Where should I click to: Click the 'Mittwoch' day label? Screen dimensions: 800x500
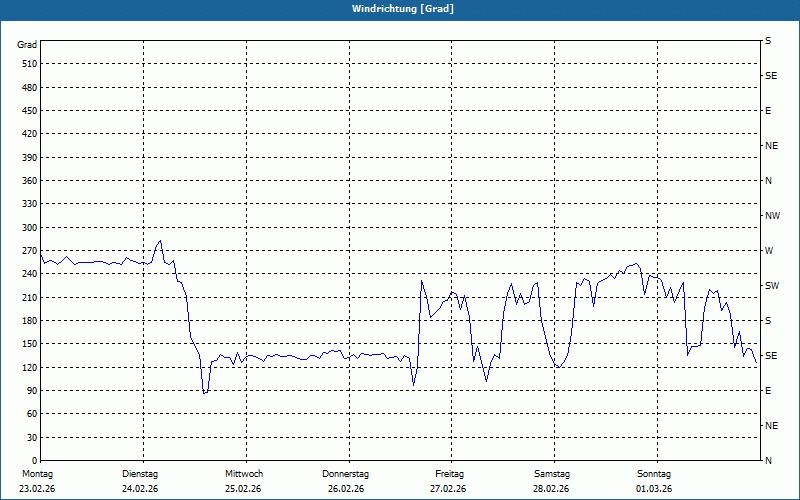point(244,474)
